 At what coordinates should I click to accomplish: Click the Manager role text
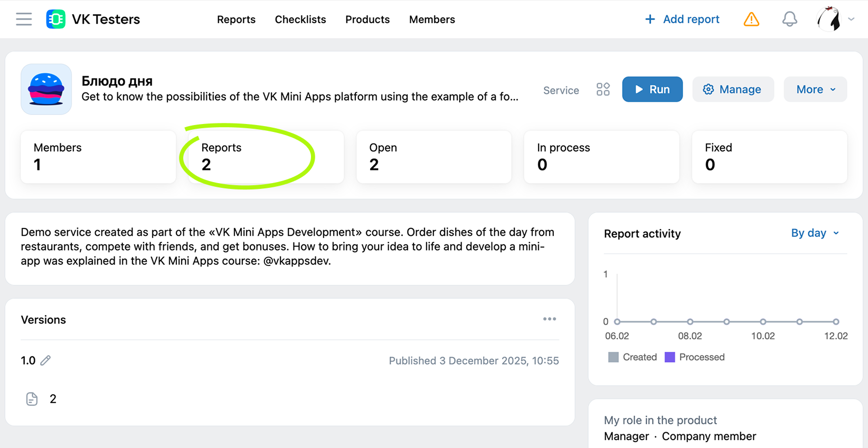[626, 436]
